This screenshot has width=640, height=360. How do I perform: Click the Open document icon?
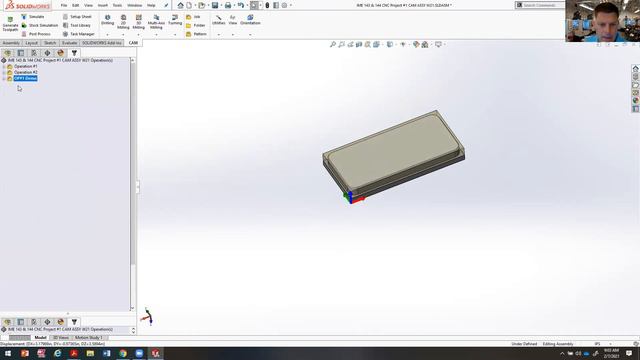coord(202,5)
